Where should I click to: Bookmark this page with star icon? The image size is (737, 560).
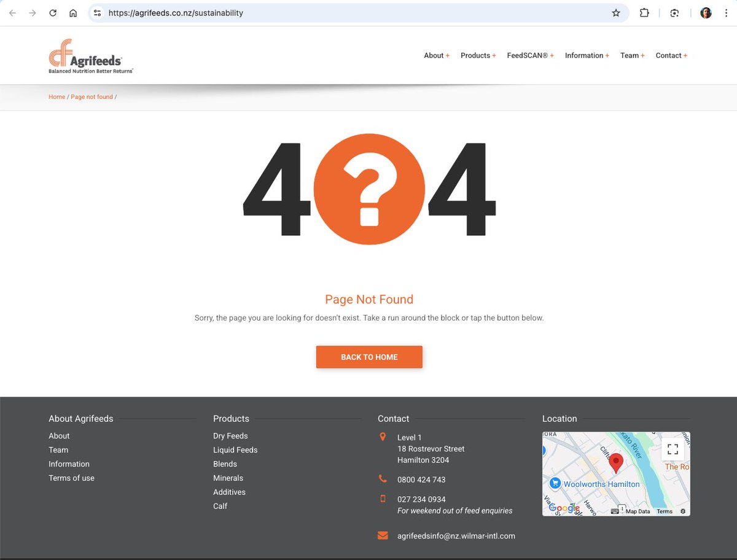pyautogui.click(x=616, y=13)
